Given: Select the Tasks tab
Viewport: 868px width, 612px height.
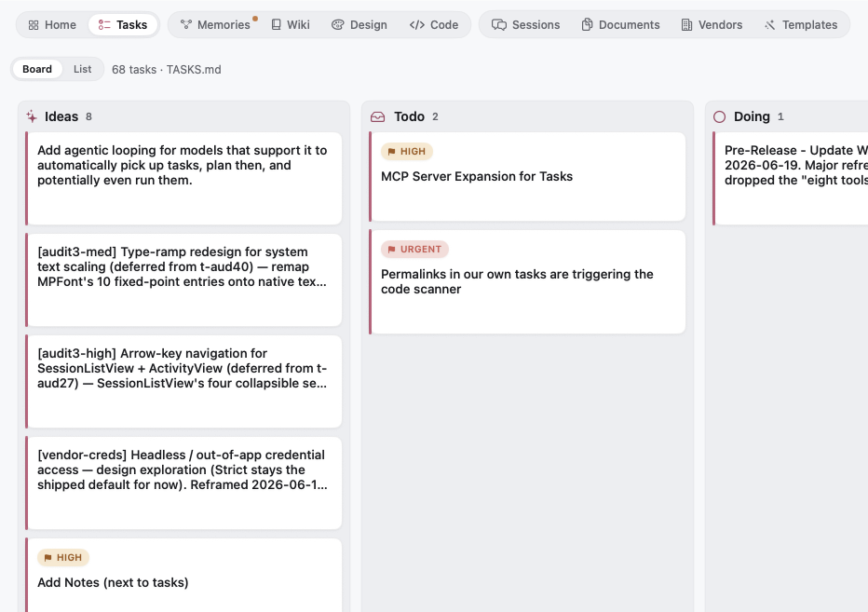Looking at the screenshot, I should (x=123, y=25).
